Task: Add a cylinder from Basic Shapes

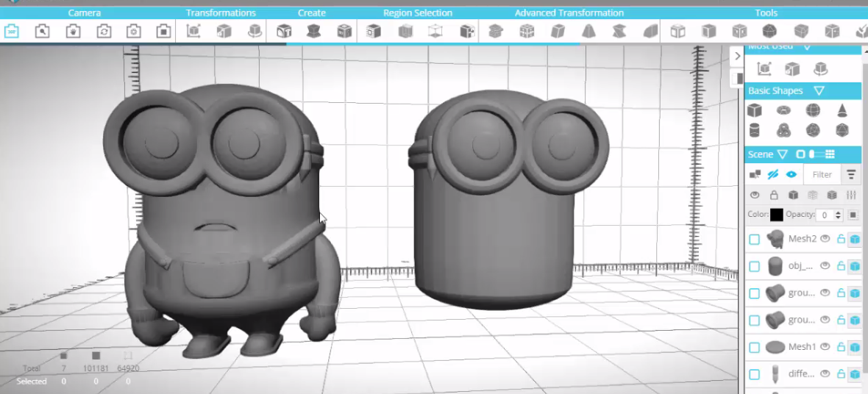Action: (754, 131)
